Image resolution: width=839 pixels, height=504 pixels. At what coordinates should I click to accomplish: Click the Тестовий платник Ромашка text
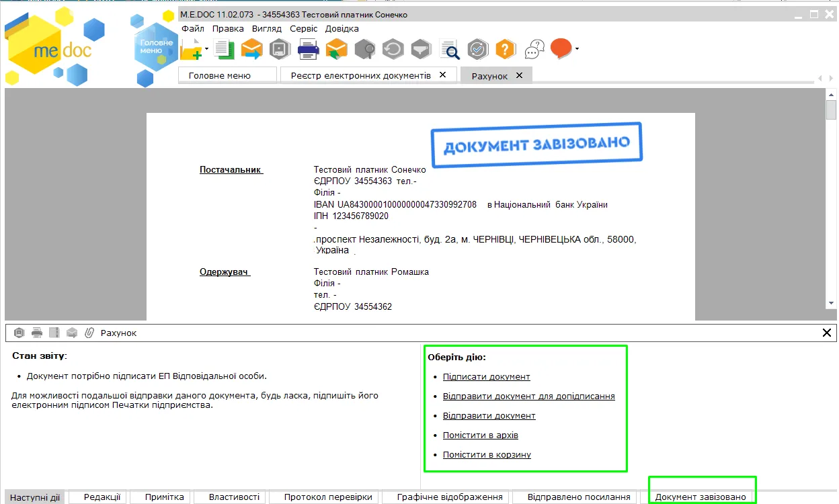[x=371, y=272]
